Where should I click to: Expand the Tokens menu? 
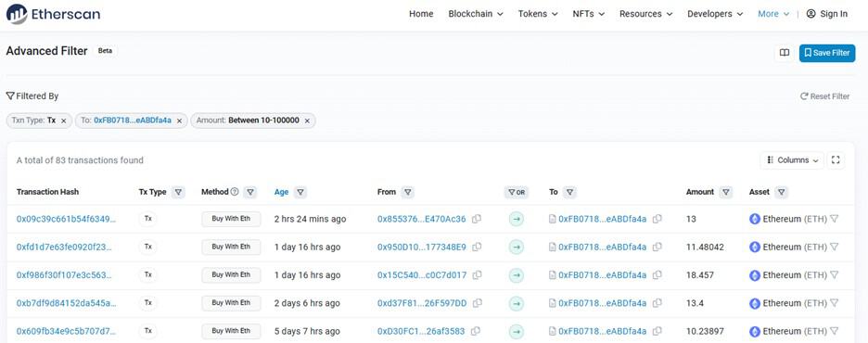[538, 14]
